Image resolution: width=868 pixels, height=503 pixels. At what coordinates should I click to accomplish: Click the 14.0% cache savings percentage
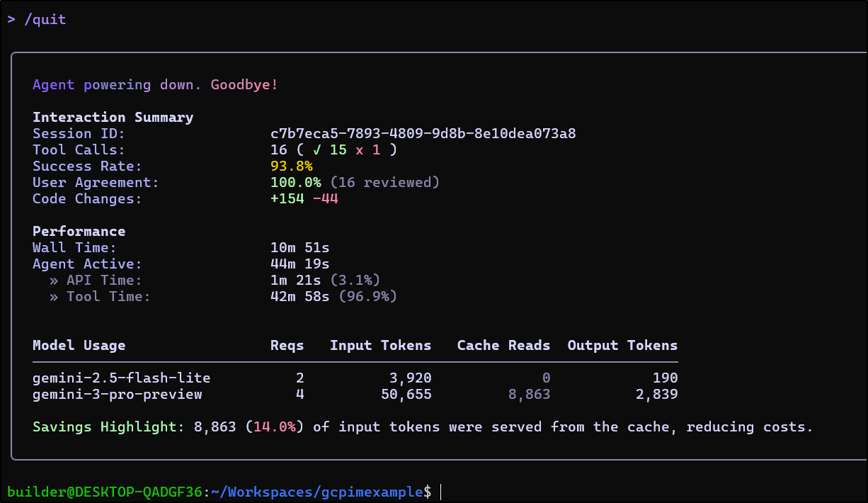click(x=278, y=427)
